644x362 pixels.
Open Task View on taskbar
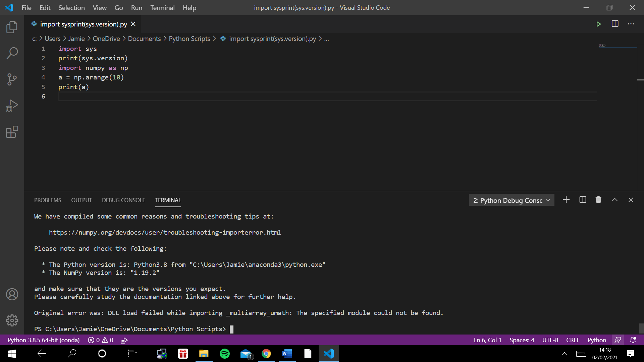[x=132, y=354]
